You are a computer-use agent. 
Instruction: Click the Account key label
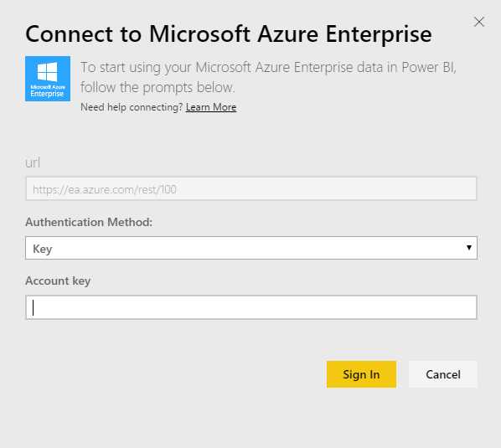point(58,281)
